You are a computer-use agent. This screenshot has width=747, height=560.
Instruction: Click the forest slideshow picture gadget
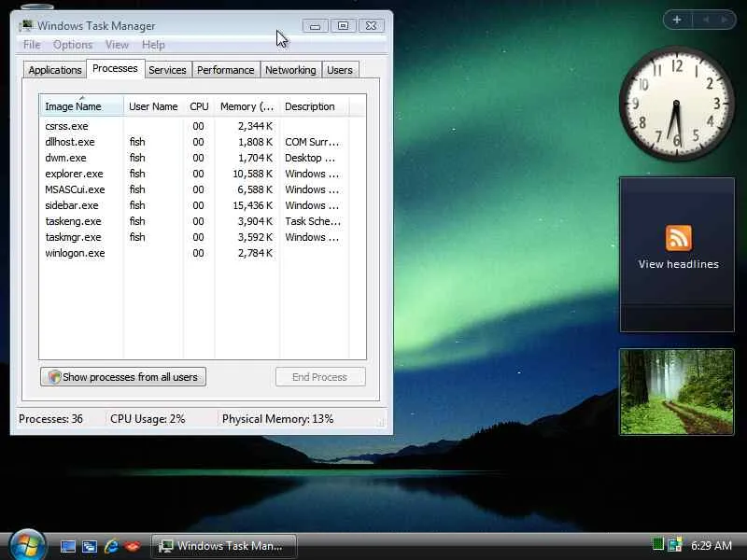(x=676, y=391)
